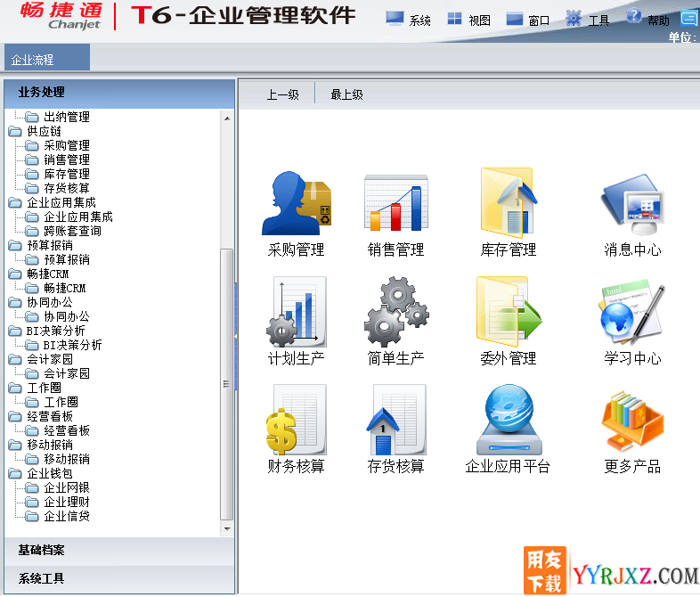The image size is (700, 597).
Task: Collapse the top-level 预算报销 folder
Action: click(15, 246)
